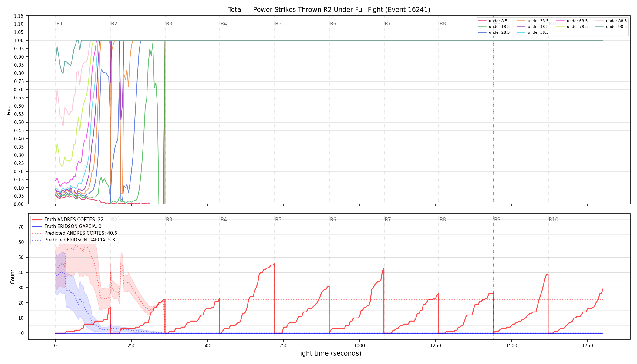Click the R6 marker in the Count chart

pyautogui.click(x=333, y=220)
